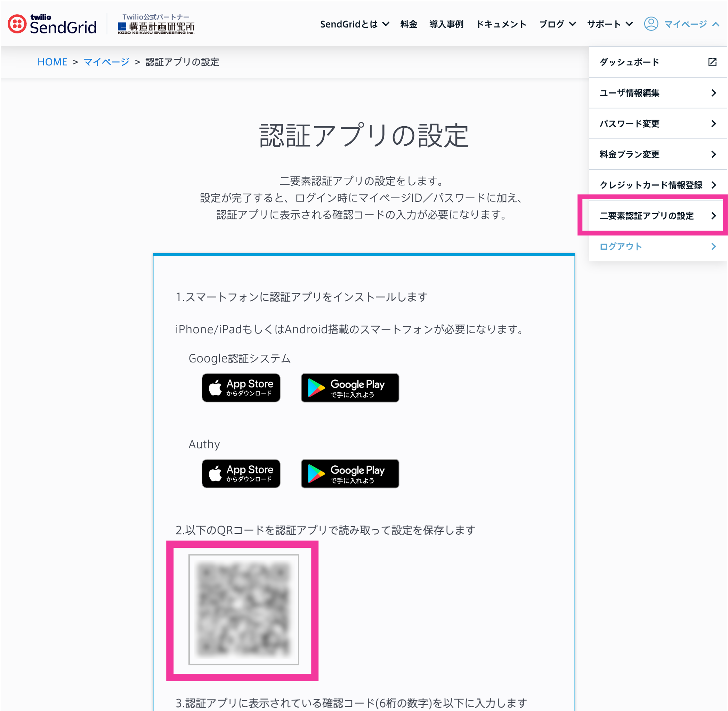Click the 認証アプリの設定 breadcrumb text
This screenshot has width=728, height=711.
182,62
